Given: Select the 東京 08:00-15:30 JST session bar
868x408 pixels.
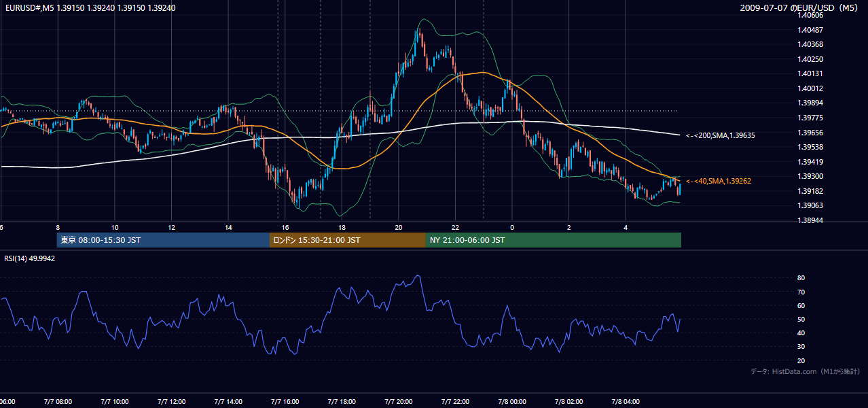Looking at the screenshot, I should click(163, 240).
